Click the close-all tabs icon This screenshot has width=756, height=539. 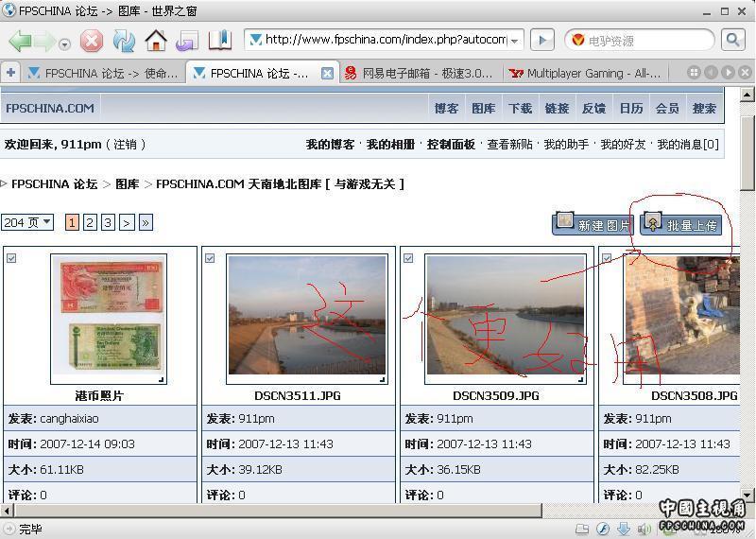coord(745,73)
